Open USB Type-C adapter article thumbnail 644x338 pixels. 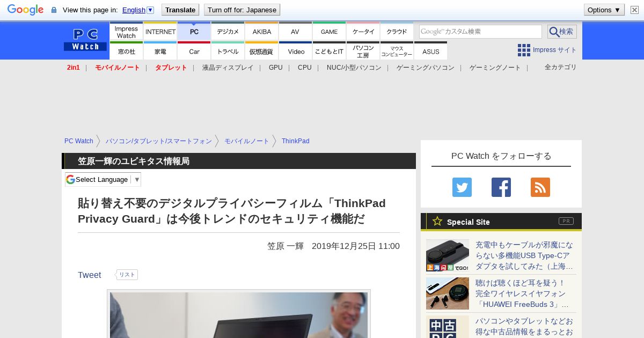tap(448, 255)
